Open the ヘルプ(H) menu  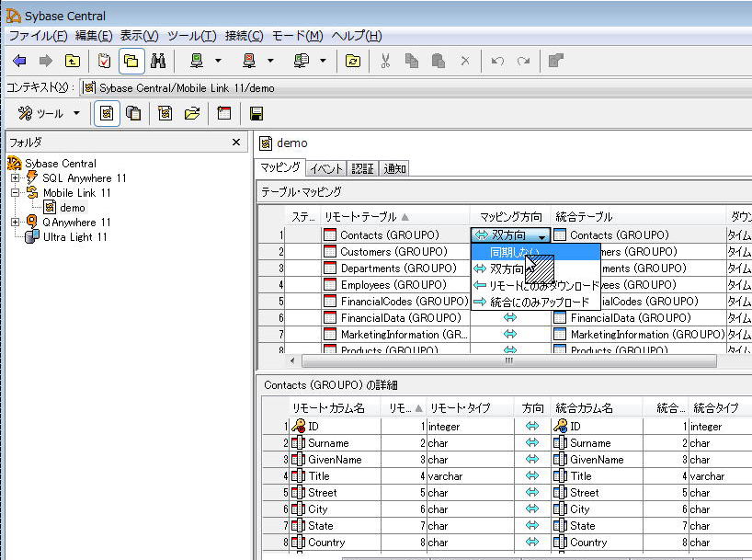[x=356, y=36]
